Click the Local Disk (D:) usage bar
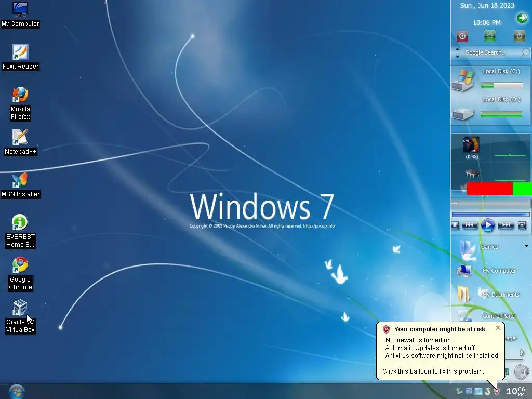Image resolution: width=532 pixels, height=399 pixels. click(x=501, y=115)
